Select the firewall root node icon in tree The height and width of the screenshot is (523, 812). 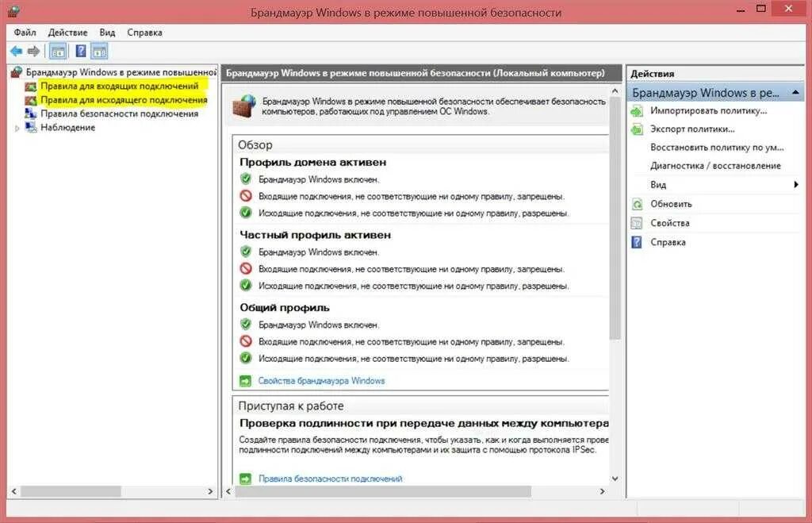click(x=17, y=71)
